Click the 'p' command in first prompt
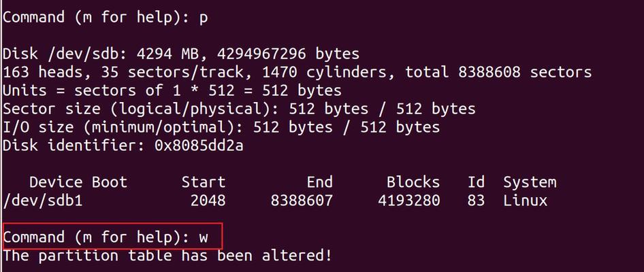The height and width of the screenshot is (272, 644). tap(203, 20)
